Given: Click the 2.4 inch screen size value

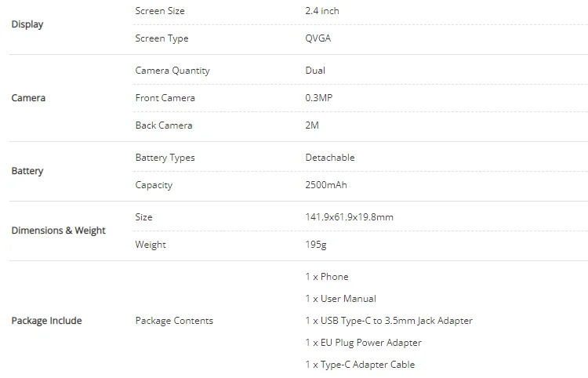Looking at the screenshot, I should tap(322, 11).
